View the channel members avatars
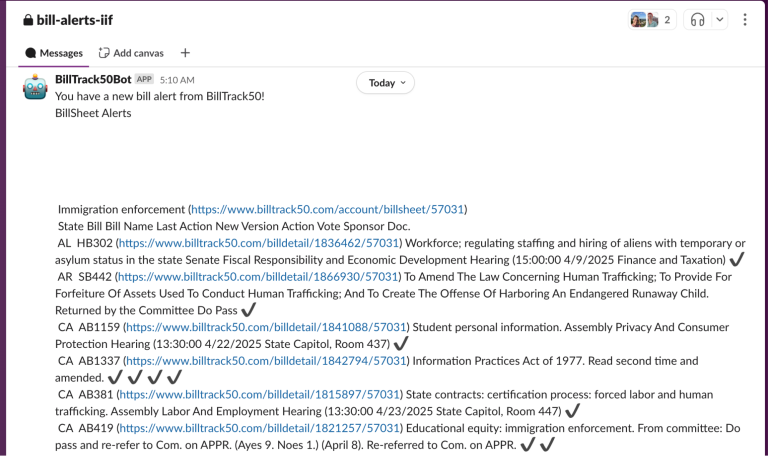Viewport: 768px width, 456px height. tap(652, 20)
